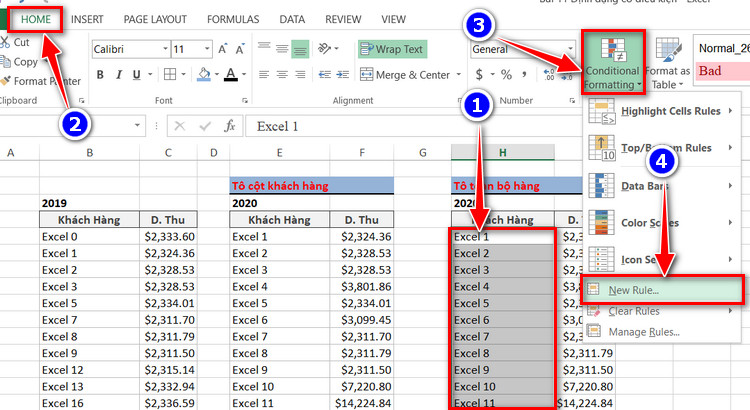This screenshot has height=410, width=750.
Task: Select the DATA tab
Action: (292, 20)
